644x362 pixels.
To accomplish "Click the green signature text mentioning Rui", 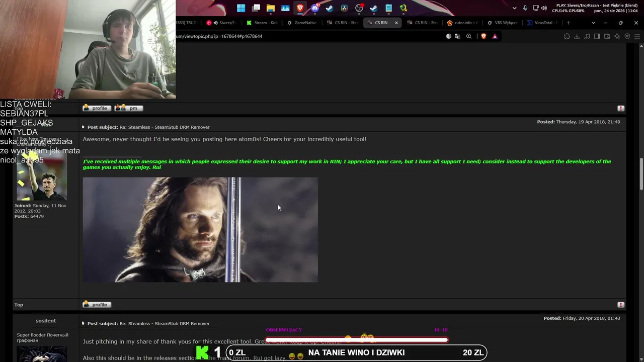I will point(347,164).
